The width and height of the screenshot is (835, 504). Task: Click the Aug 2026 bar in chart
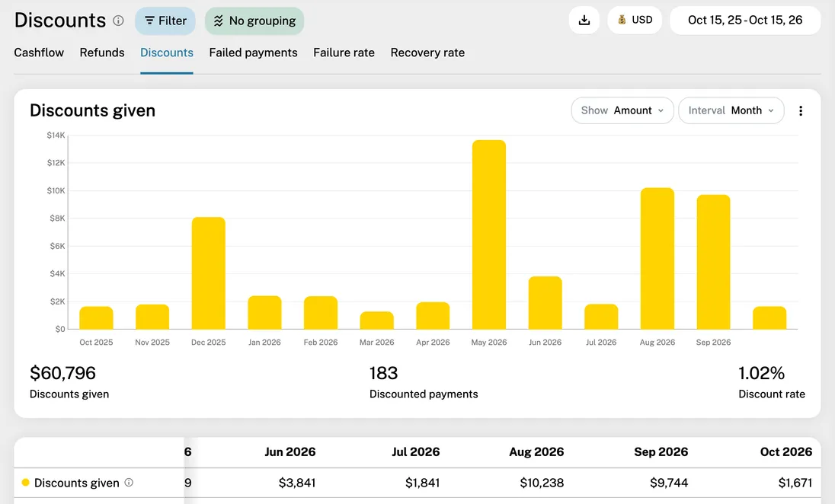pos(657,259)
